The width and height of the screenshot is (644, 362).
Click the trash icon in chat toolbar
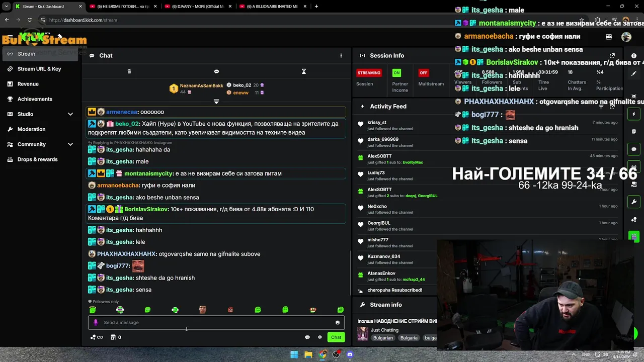pos(129,72)
